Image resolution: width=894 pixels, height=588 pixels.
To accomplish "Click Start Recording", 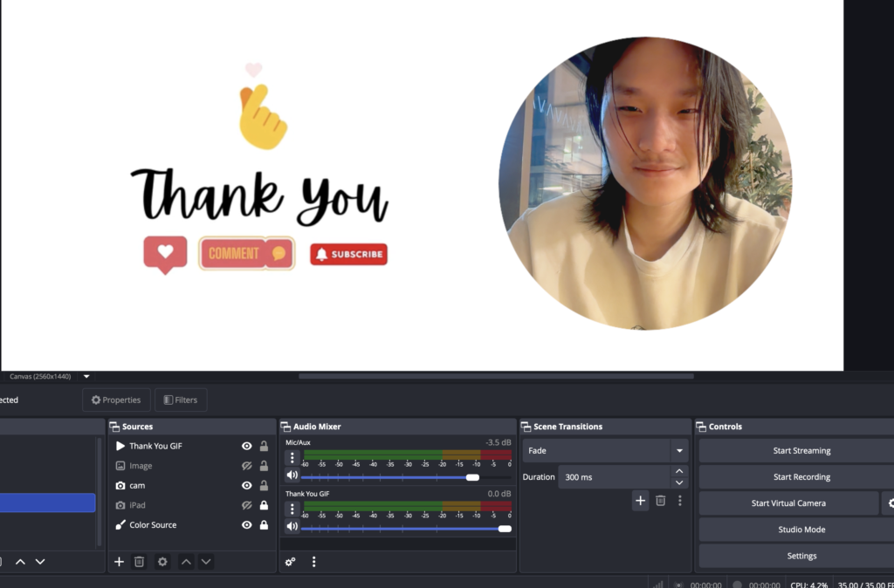I will point(801,477).
